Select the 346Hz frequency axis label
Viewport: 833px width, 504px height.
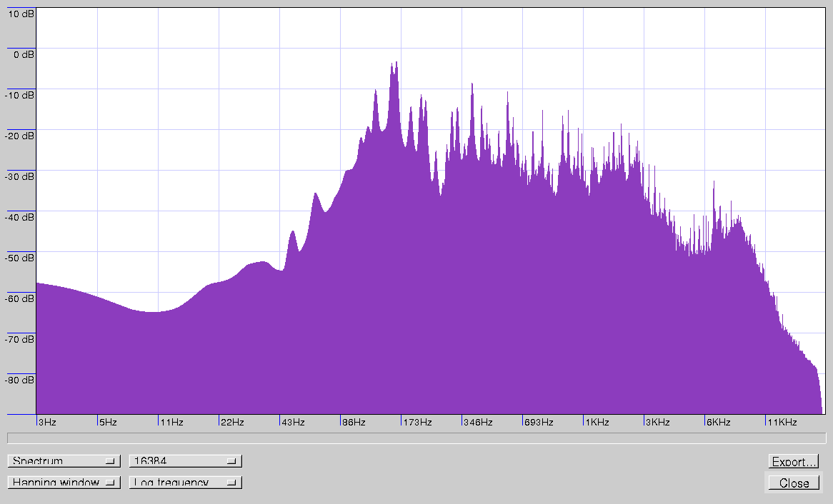coord(477,423)
